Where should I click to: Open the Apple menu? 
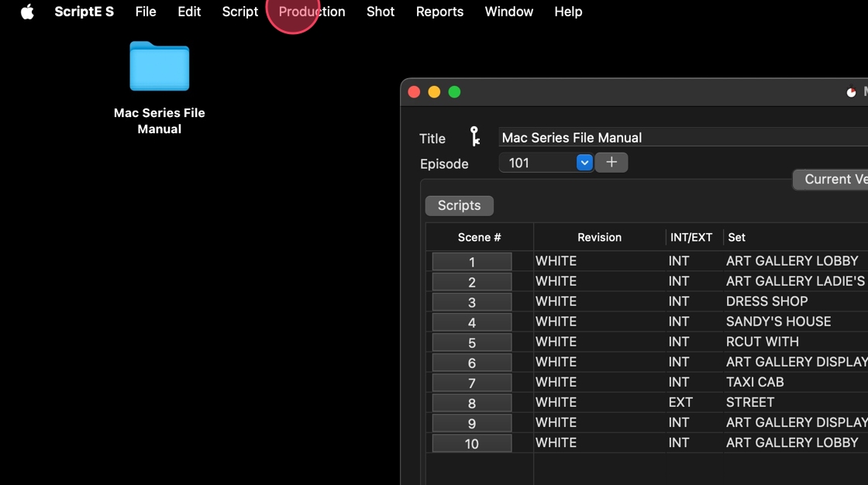27,12
